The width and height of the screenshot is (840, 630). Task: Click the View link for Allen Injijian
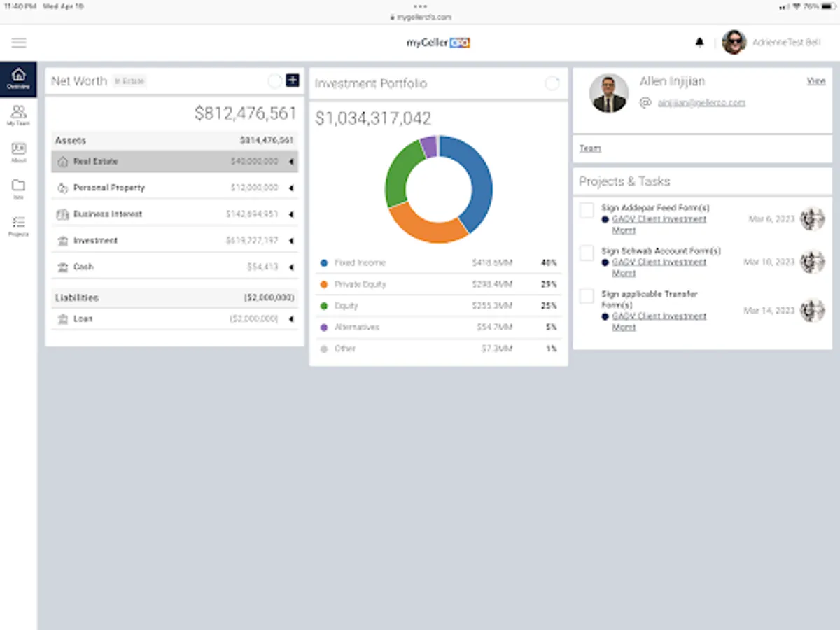pyautogui.click(x=816, y=81)
